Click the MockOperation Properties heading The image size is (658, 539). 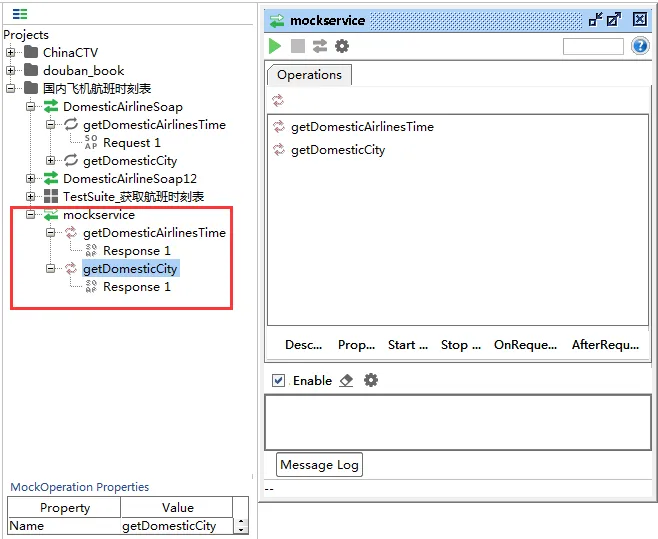[80, 487]
